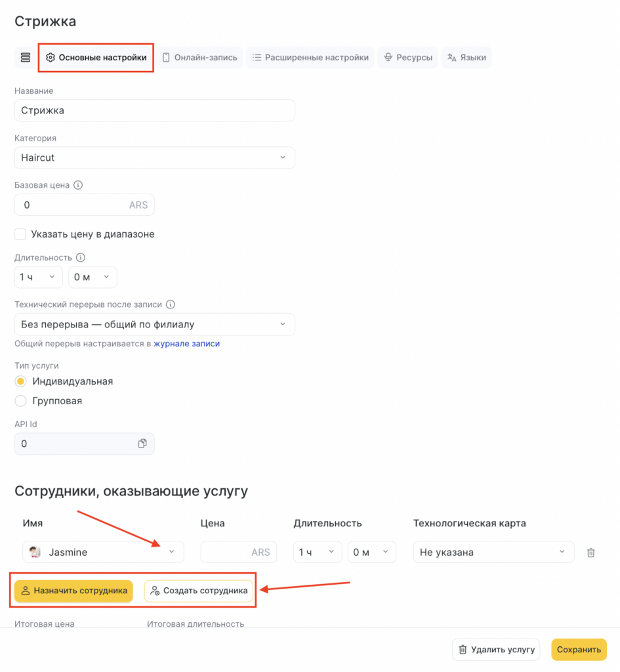Expand the Технический перерыв dropdown

(154, 324)
